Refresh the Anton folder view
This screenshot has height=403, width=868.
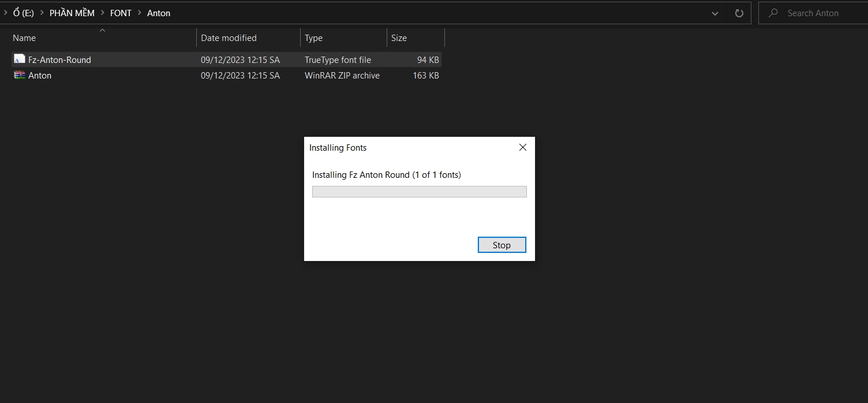pos(739,13)
